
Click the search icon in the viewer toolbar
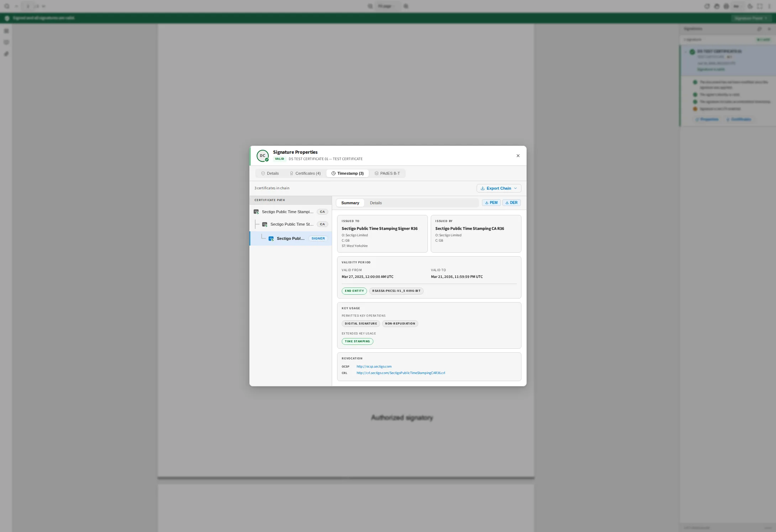pos(7,6)
